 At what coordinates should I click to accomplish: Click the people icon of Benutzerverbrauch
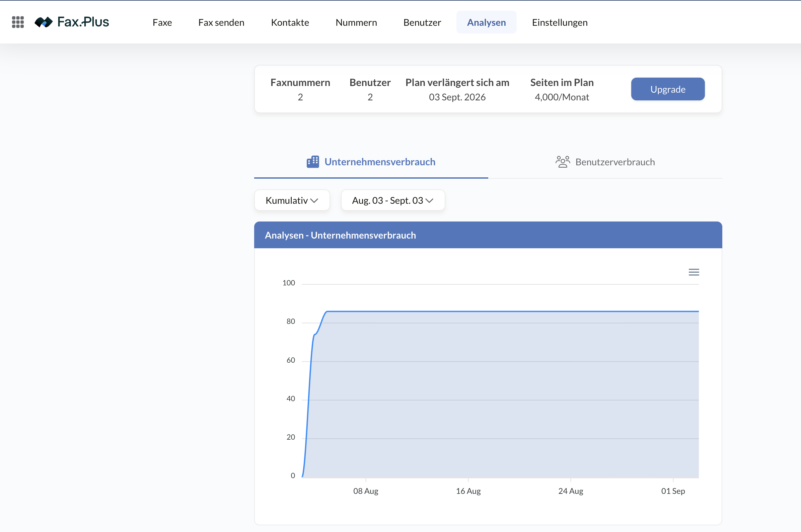point(562,162)
